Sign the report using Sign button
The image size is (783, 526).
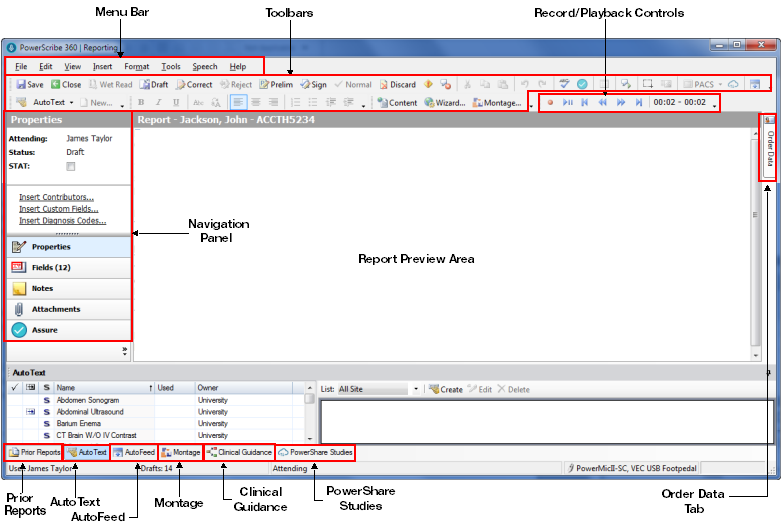tap(314, 84)
